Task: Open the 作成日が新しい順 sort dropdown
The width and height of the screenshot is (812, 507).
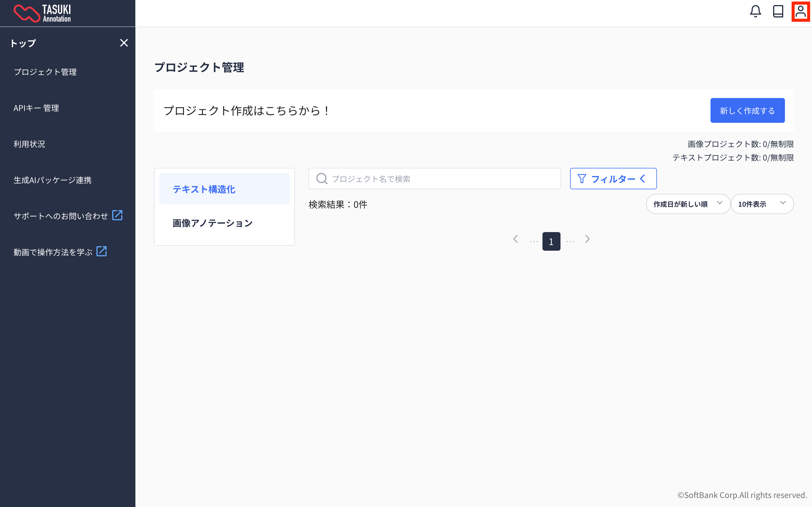Action: click(x=688, y=204)
